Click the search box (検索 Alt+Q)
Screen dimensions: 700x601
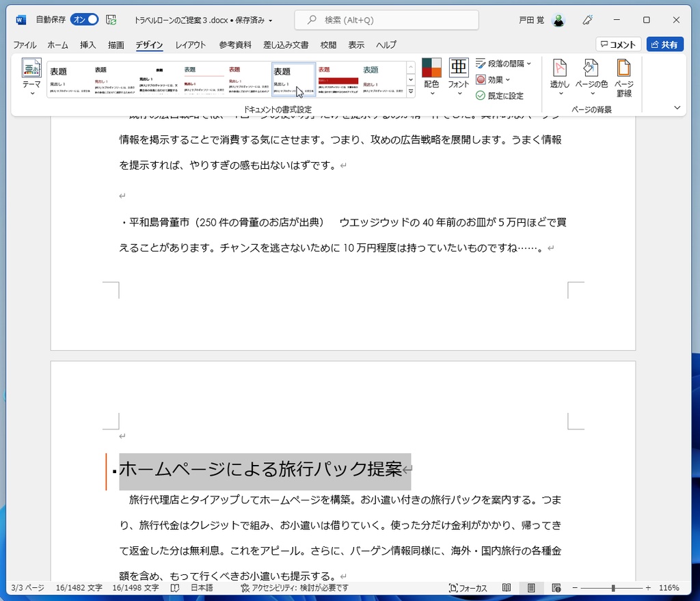tap(387, 20)
